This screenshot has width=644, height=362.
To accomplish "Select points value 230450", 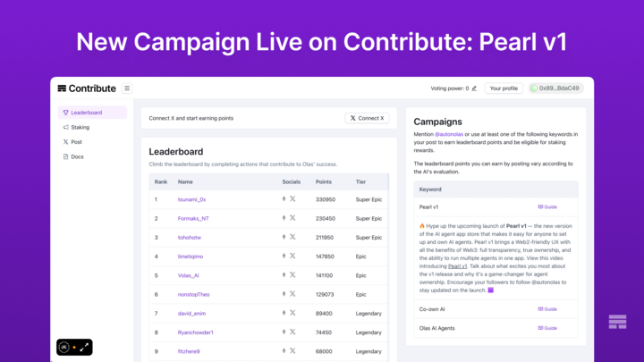I will (326, 218).
